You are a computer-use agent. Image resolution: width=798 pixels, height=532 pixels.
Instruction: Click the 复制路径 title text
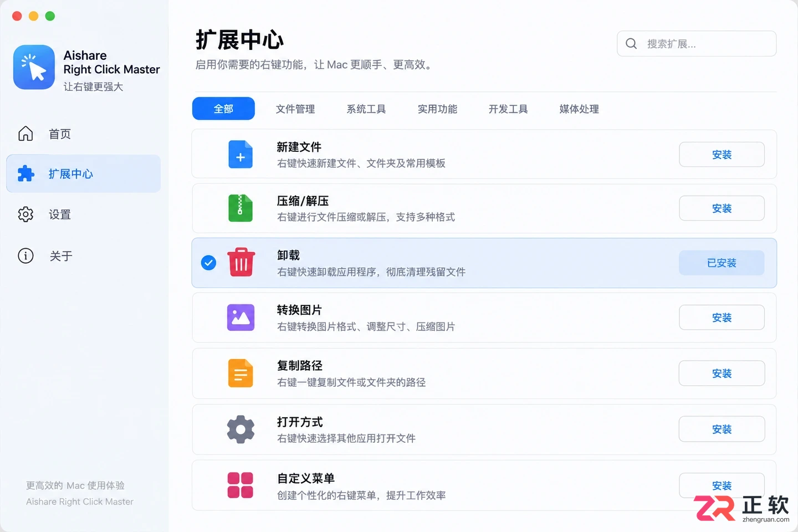(x=300, y=365)
